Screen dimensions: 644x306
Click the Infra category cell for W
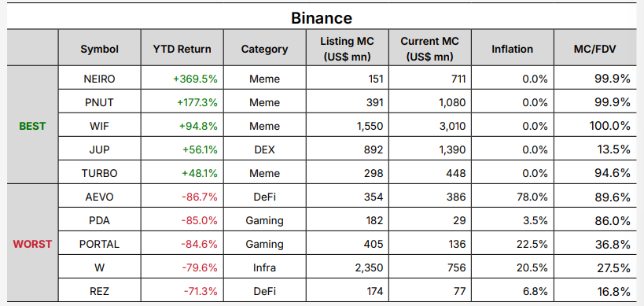point(265,267)
